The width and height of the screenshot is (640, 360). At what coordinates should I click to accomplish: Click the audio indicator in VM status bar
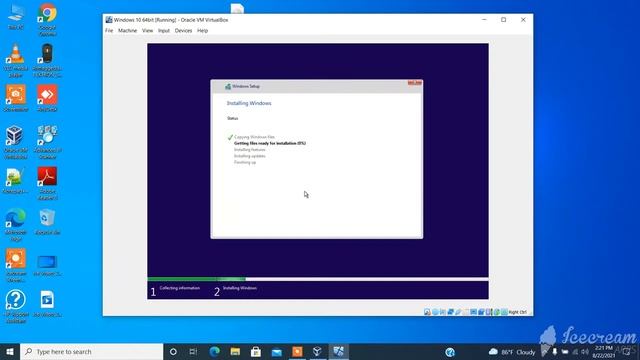442,312
